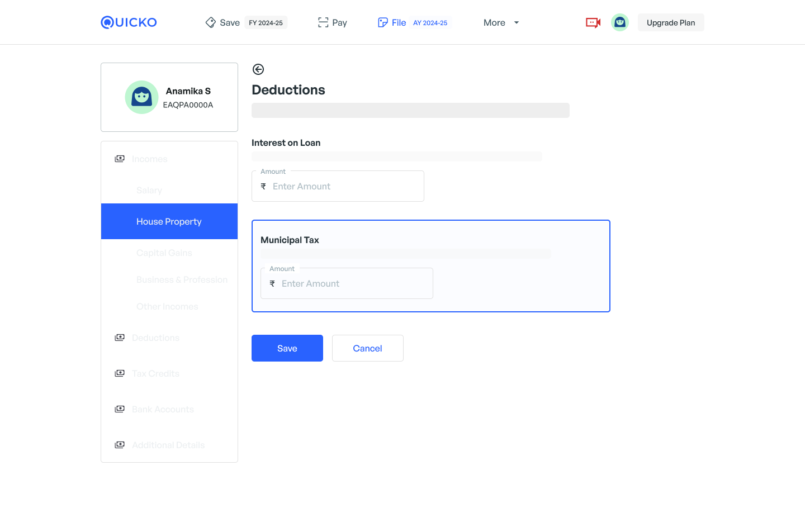Screen dimensions: 805x532
Task: Open the FY 2024-25 year selector
Action: coord(266,23)
